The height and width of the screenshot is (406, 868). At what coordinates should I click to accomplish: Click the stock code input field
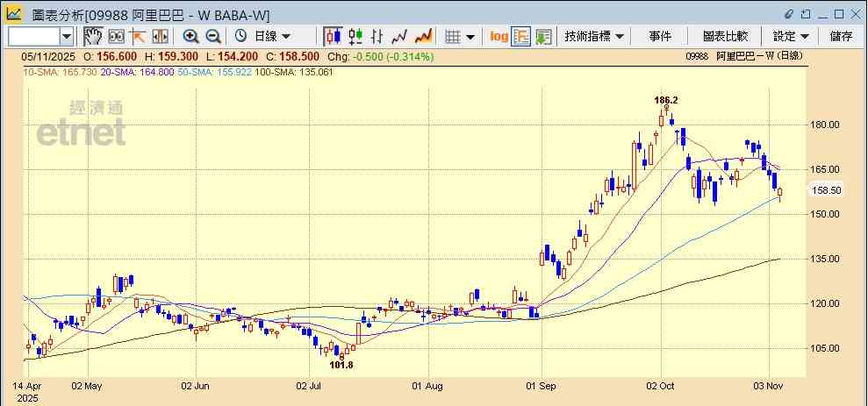pyautogui.click(x=33, y=36)
